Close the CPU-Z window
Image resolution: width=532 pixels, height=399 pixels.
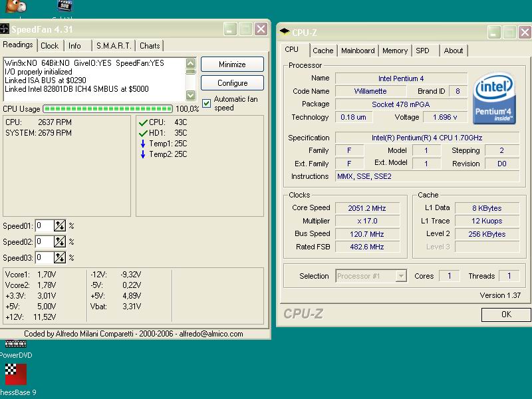525,32
